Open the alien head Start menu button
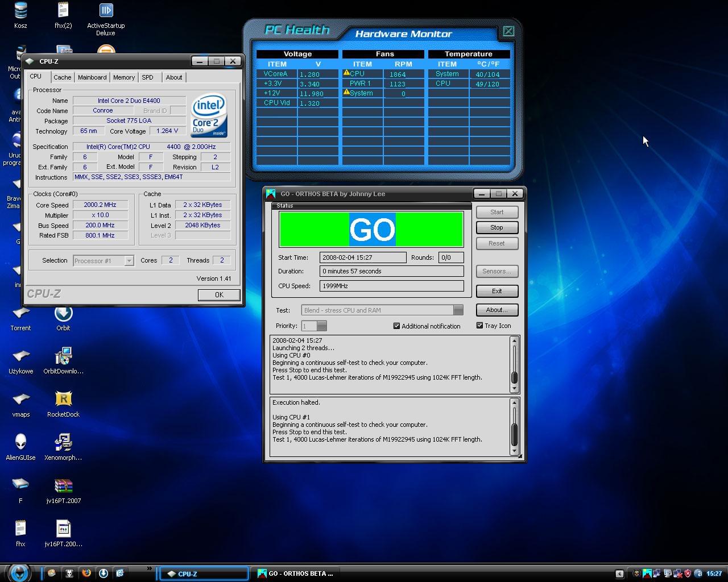The height and width of the screenshot is (582, 728). (19, 572)
